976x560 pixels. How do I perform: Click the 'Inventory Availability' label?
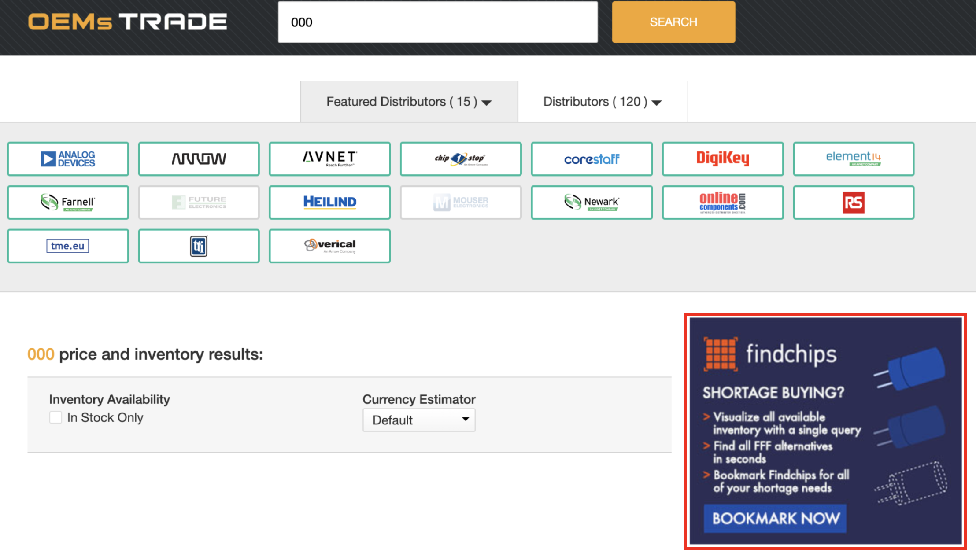pos(109,399)
